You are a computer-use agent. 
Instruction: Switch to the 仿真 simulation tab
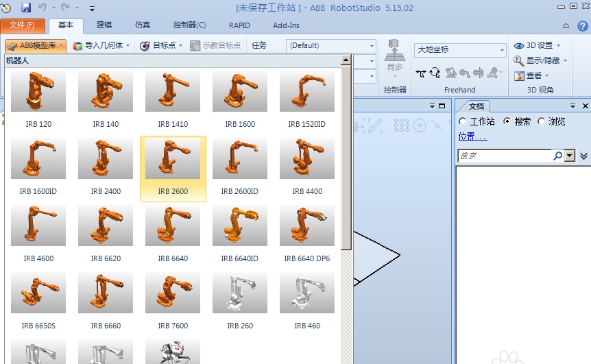click(143, 25)
